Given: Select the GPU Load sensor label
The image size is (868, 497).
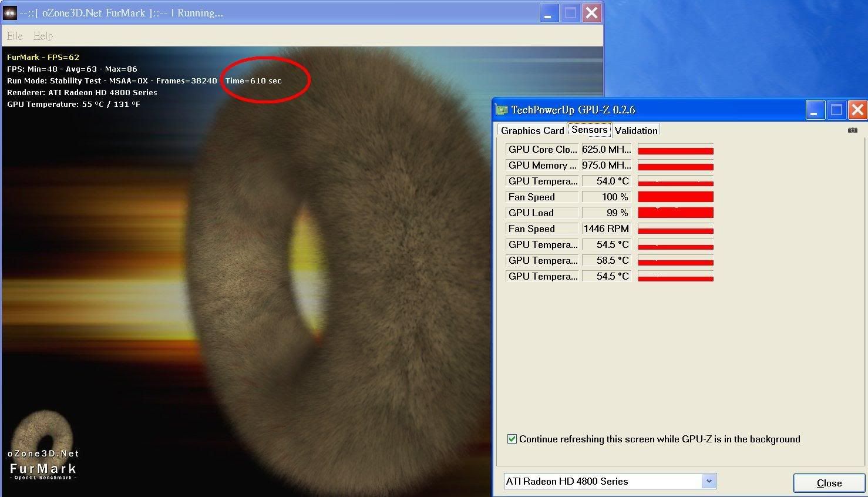Looking at the screenshot, I should 542,213.
